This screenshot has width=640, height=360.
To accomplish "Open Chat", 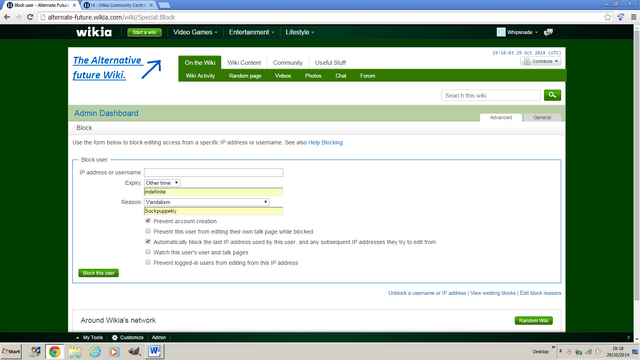I will 341,76.
